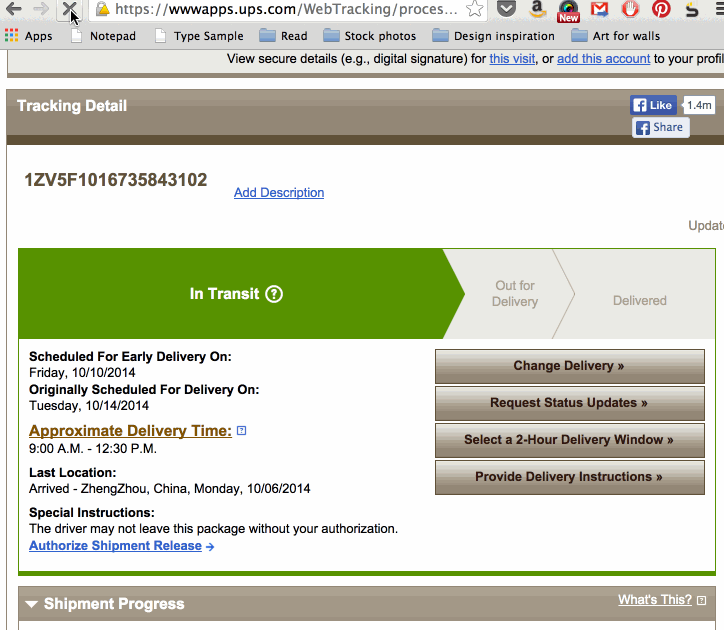Click the red stop-hand AdBlock icon
724x630 pixels.
point(630,8)
